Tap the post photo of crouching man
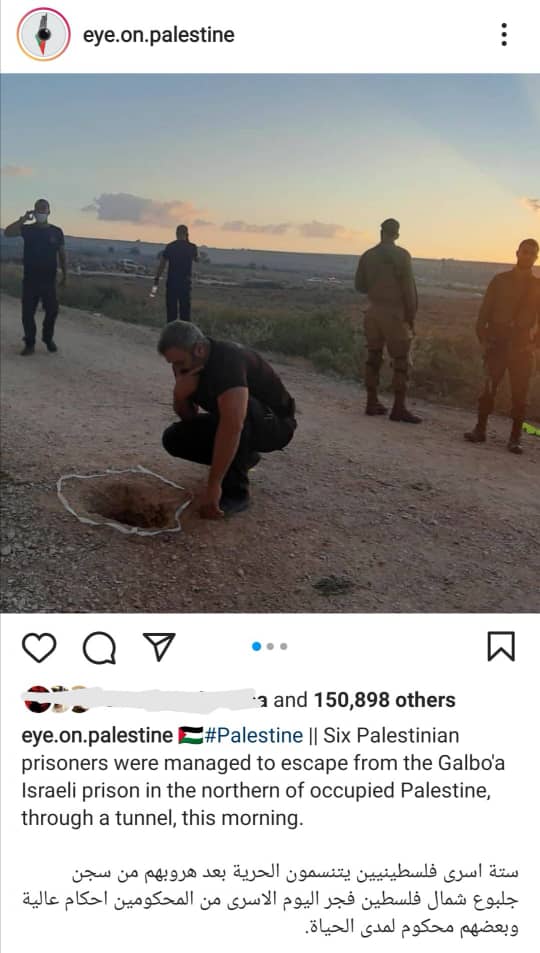Viewport: 540px width, 953px height. 270,343
